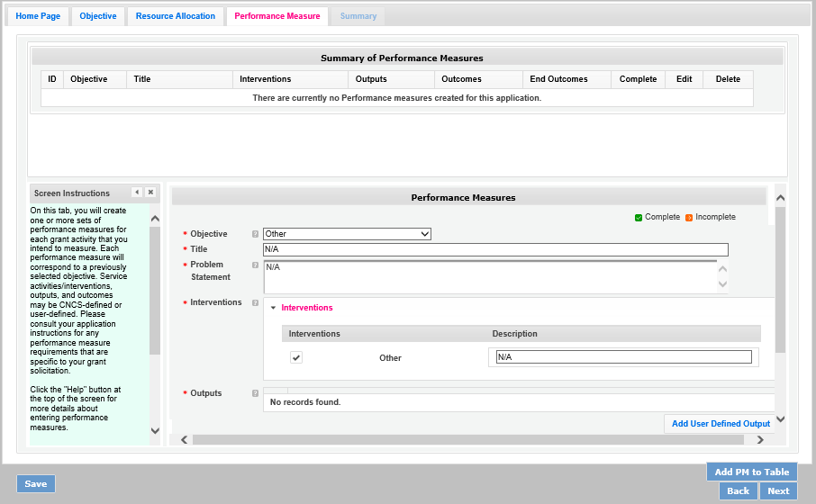
Task: Click up arrow in Problem Statement box
Action: point(723,269)
